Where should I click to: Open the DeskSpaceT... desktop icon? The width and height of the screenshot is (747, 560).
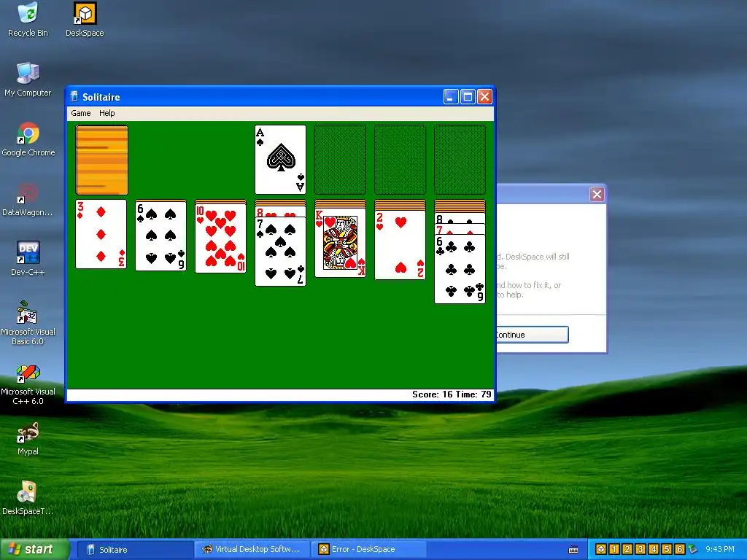pos(28,499)
